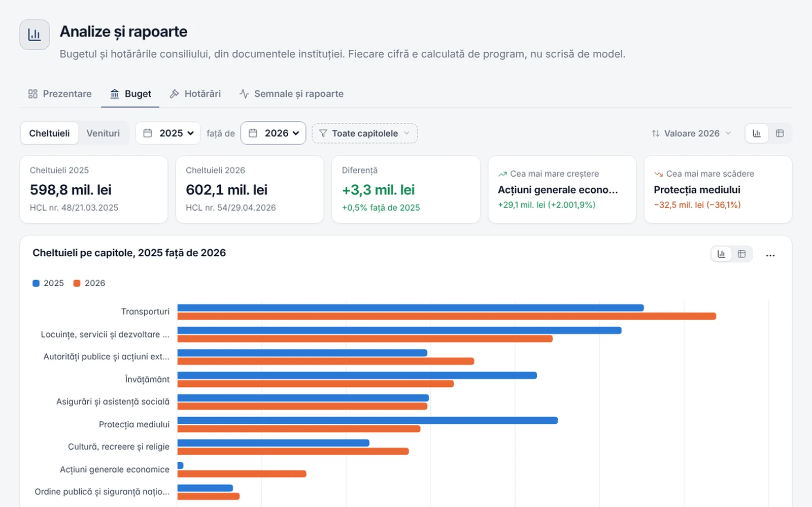Viewport: 812px width, 507px height.
Task: Click the Ordine publică și siguranță label
Action: click(102, 491)
